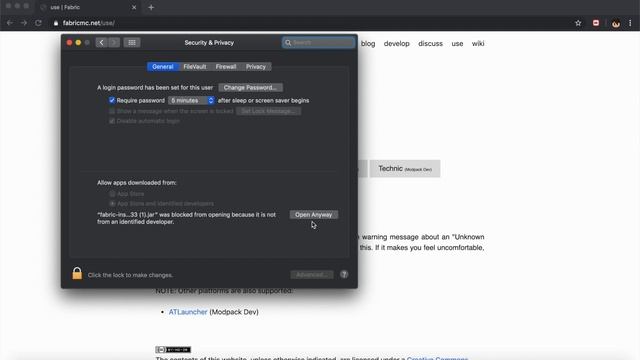Switch to the Firewall tab
The width and height of the screenshot is (640, 360).
coord(226,67)
